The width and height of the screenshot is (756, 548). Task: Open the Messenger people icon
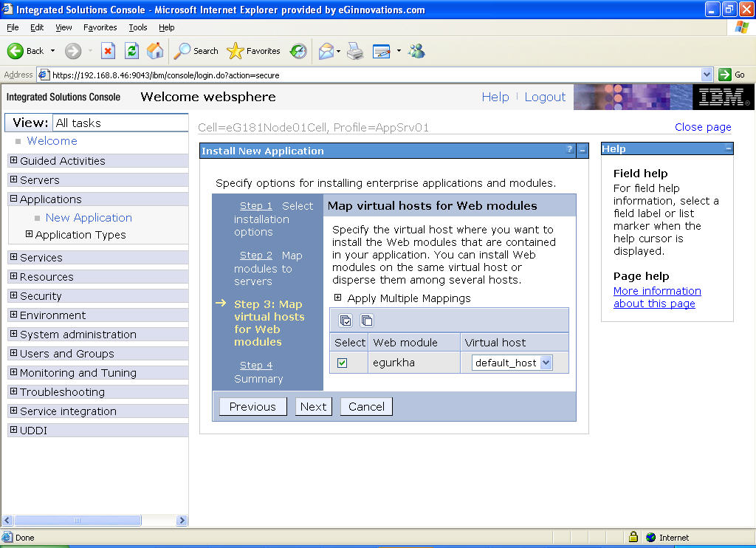tap(416, 51)
